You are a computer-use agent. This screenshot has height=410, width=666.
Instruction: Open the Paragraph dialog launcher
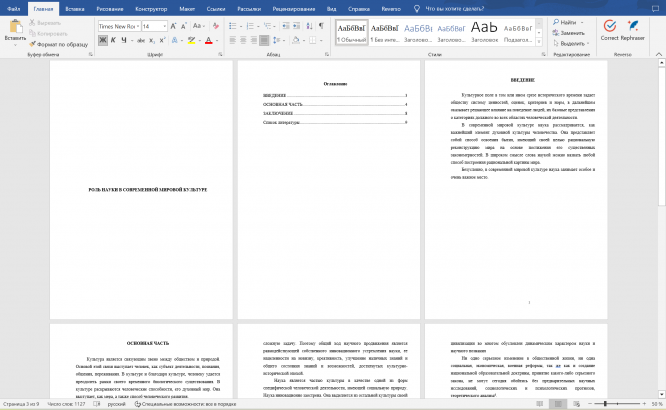point(327,54)
